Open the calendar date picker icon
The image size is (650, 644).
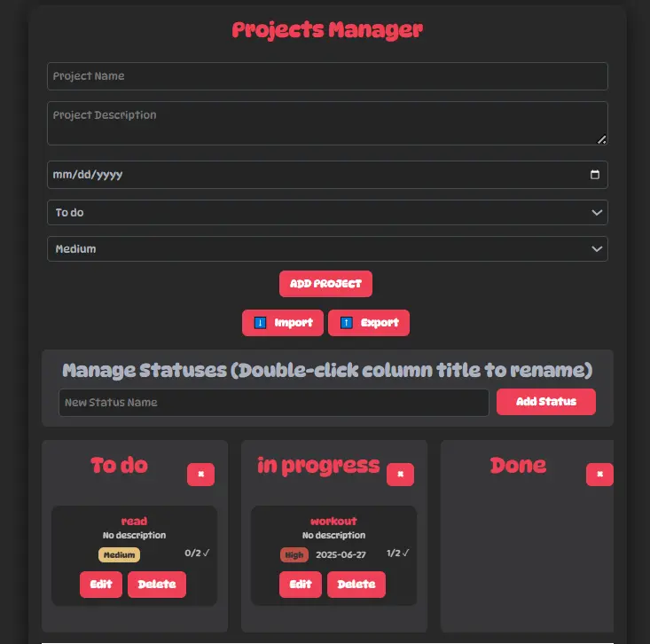pyautogui.click(x=594, y=175)
